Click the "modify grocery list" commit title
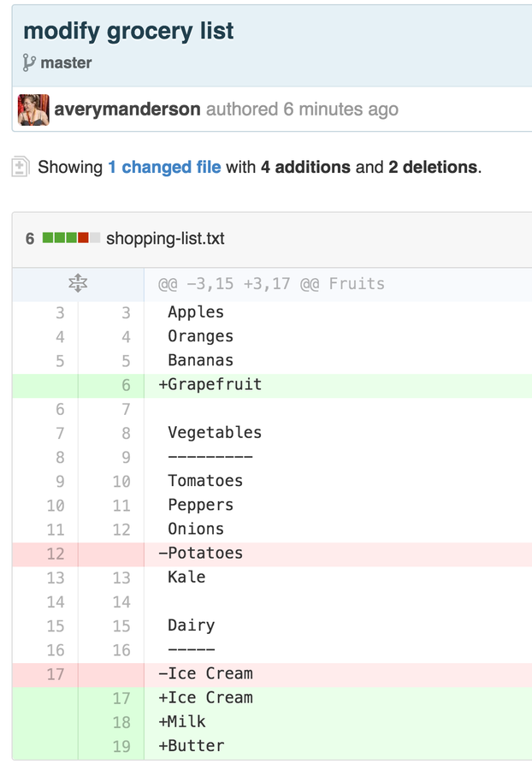 pyautogui.click(x=128, y=31)
